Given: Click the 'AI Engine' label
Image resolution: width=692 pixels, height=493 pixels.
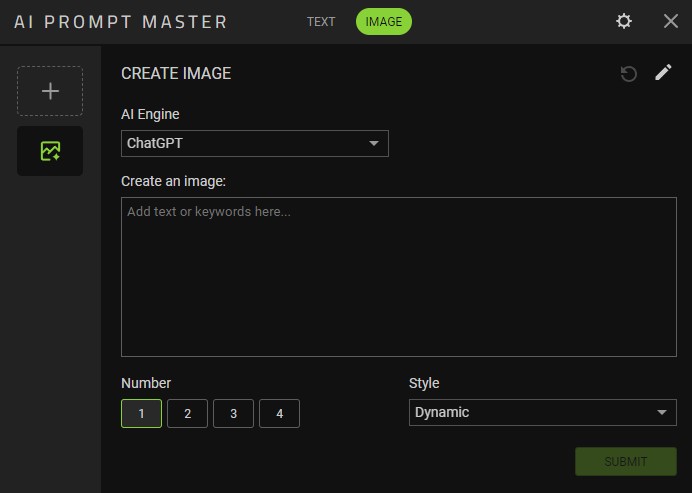Looking at the screenshot, I should [x=150, y=114].
